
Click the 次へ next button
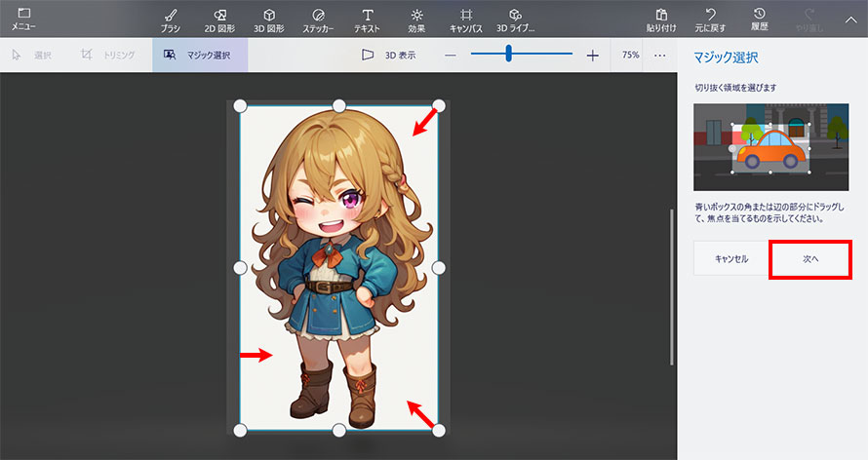[x=810, y=259]
